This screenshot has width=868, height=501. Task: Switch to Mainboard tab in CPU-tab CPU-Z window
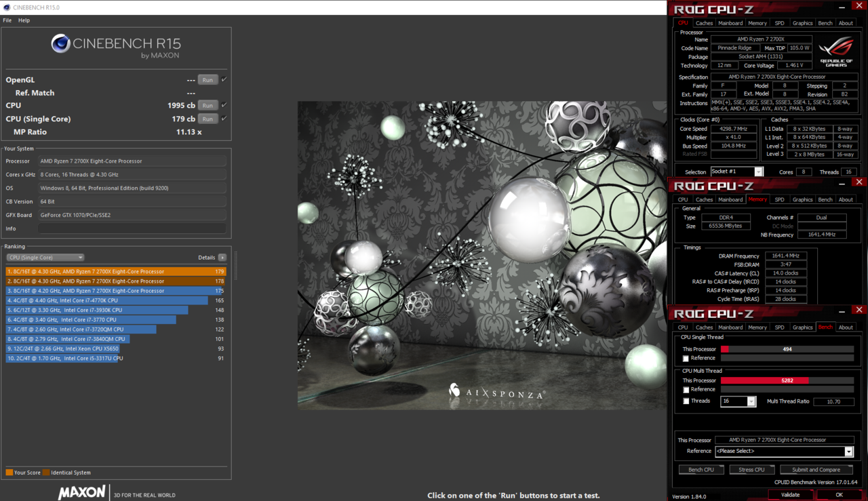(730, 23)
